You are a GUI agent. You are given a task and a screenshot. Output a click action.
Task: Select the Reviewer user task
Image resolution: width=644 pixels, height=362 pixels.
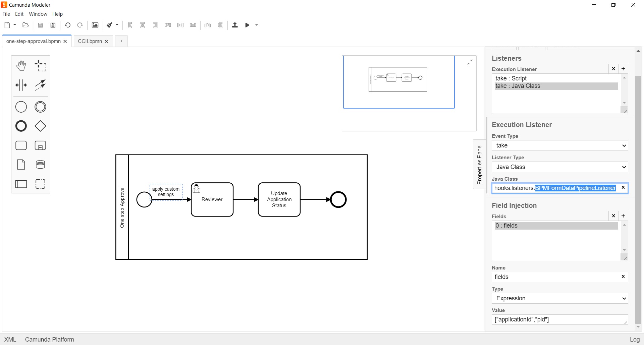tap(212, 200)
